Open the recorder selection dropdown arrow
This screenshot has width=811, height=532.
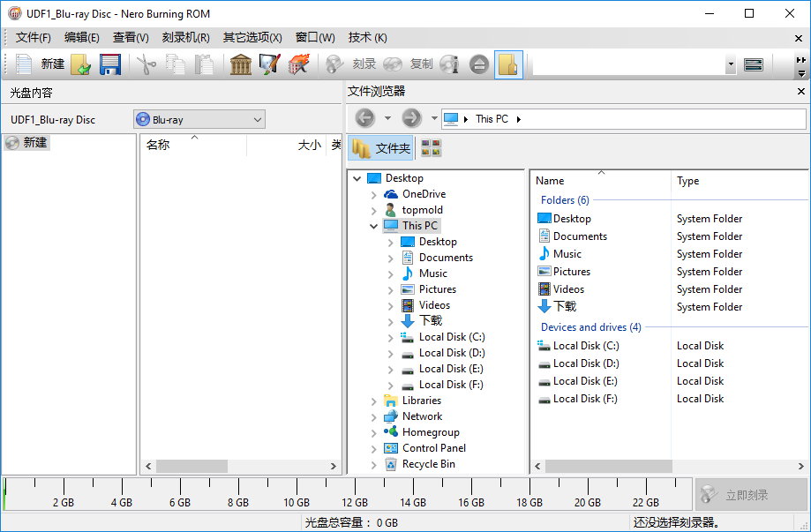pyautogui.click(x=731, y=64)
